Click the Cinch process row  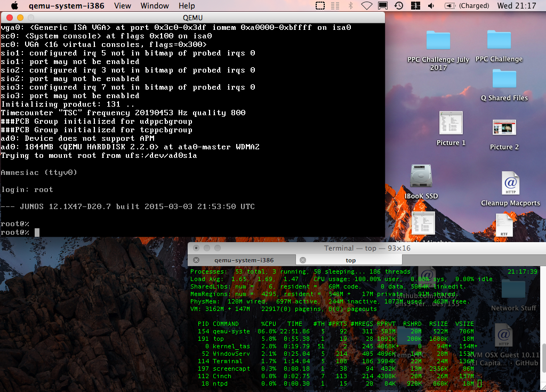[336, 376]
